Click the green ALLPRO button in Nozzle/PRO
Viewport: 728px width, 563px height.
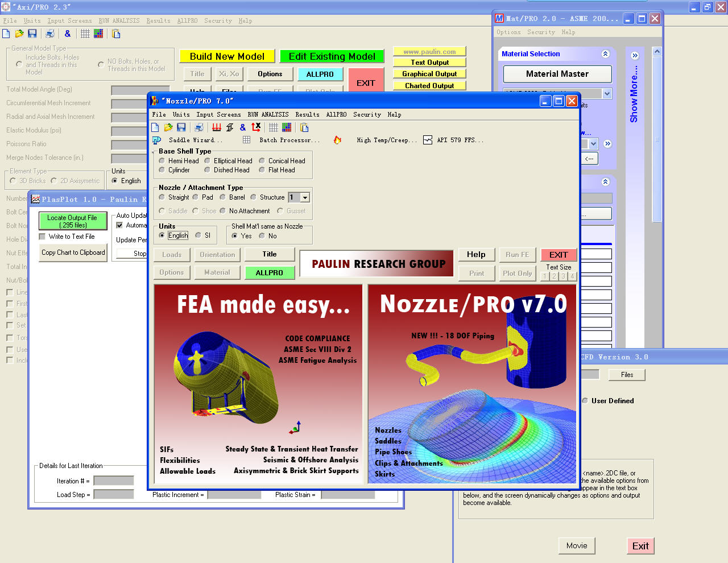[x=270, y=273]
